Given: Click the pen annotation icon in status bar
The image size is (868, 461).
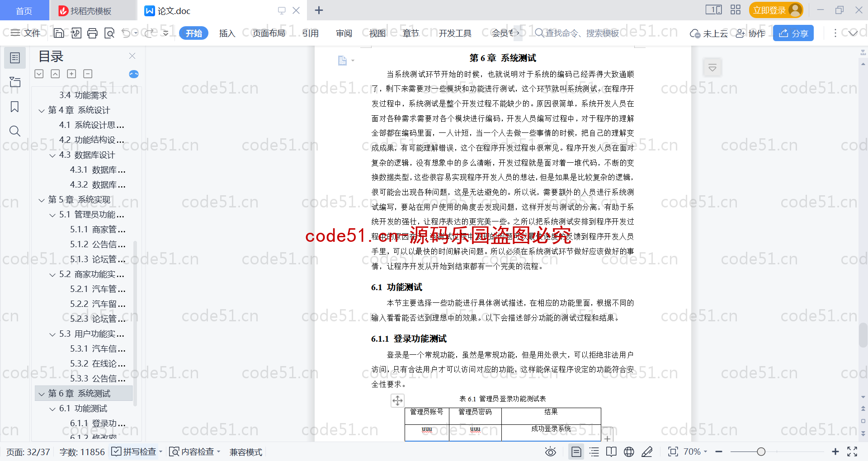Looking at the screenshot, I should click(647, 452).
